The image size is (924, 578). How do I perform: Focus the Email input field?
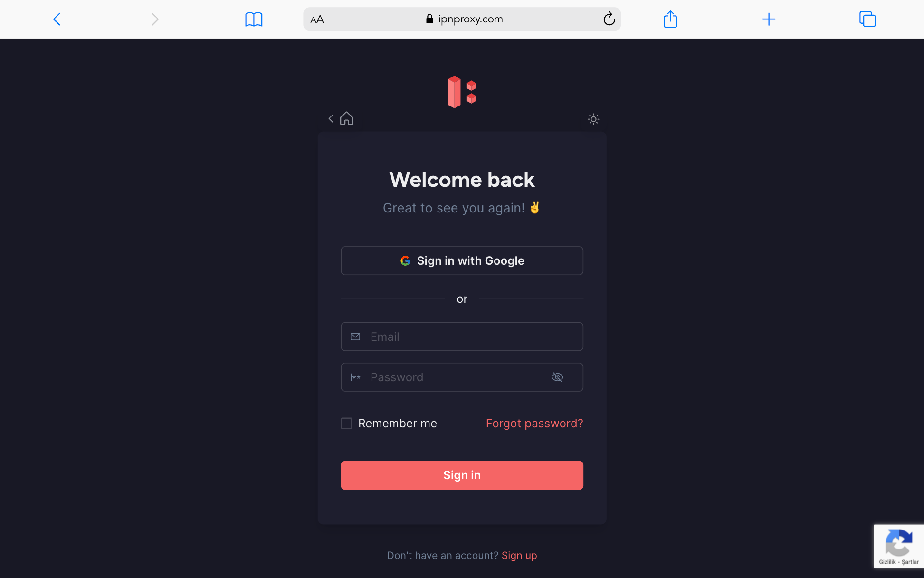point(462,337)
